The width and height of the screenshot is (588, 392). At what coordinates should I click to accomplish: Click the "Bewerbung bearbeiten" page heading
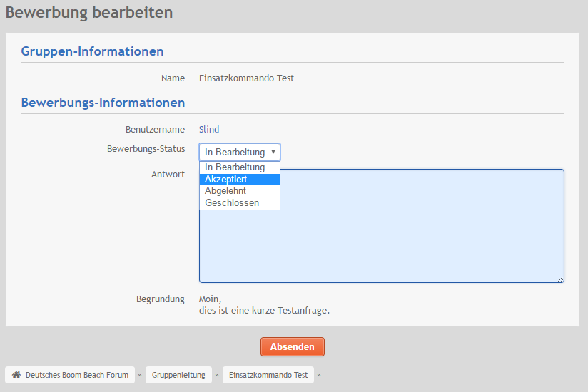pos(89,13)
